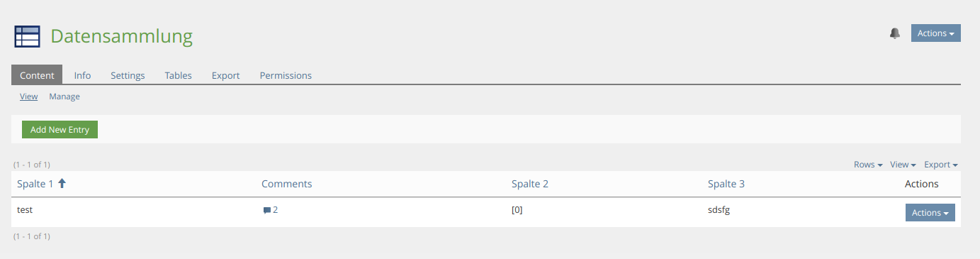Sort by the Spalte 2 column header
Viewport: 980px width, 259px height.
pyautogui.click(x=530, y=184)
